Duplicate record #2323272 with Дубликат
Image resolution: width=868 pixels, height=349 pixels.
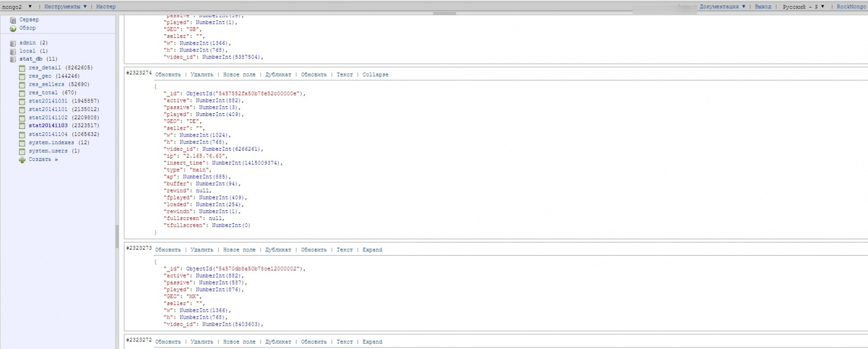[x=278, y=342]
